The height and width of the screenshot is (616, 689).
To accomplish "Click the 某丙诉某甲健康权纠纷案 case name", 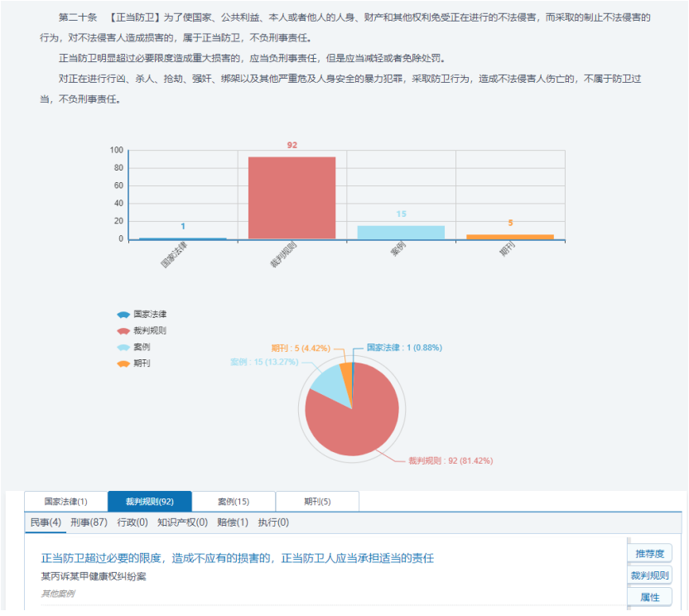I will click(x=93, y=576).
